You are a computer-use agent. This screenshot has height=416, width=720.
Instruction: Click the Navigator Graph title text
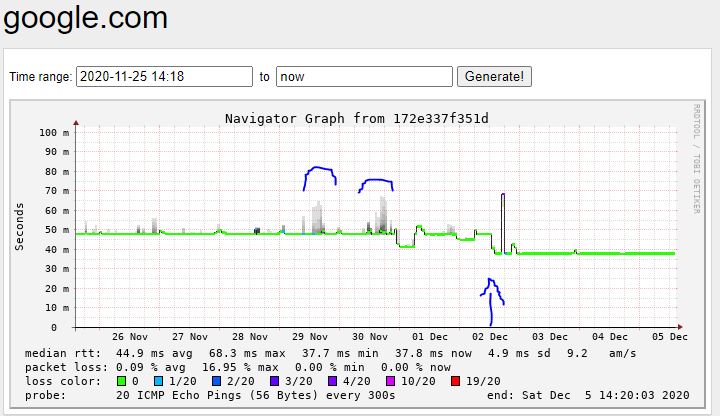357,118
